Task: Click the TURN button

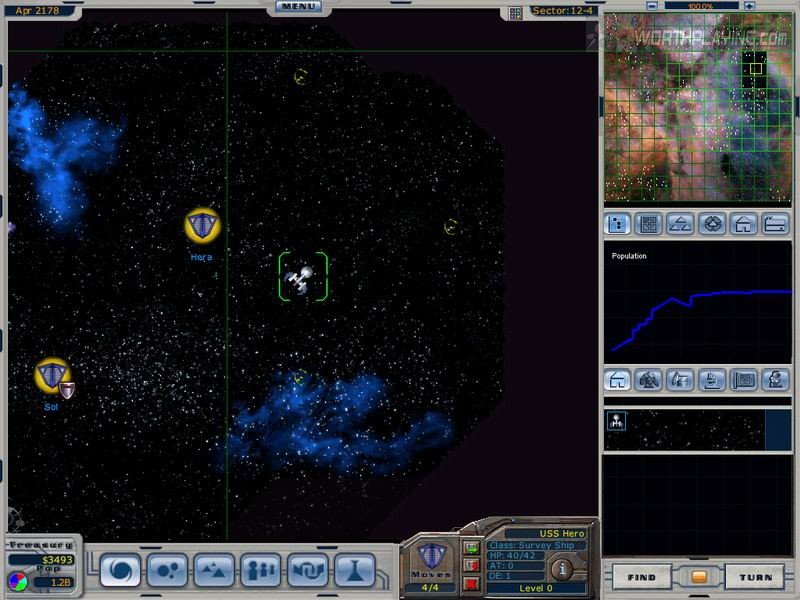Action: pyautogui.click(x=755, y=577)
